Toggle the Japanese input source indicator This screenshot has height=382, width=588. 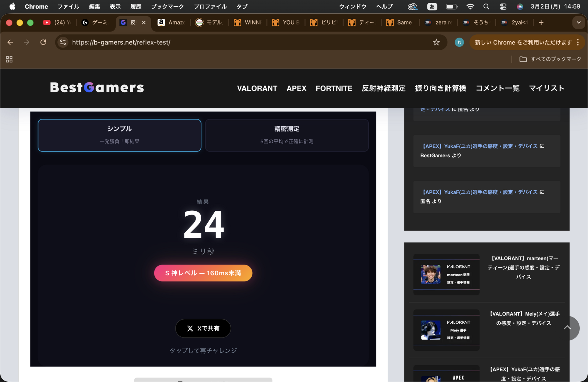tap(432, 7)
